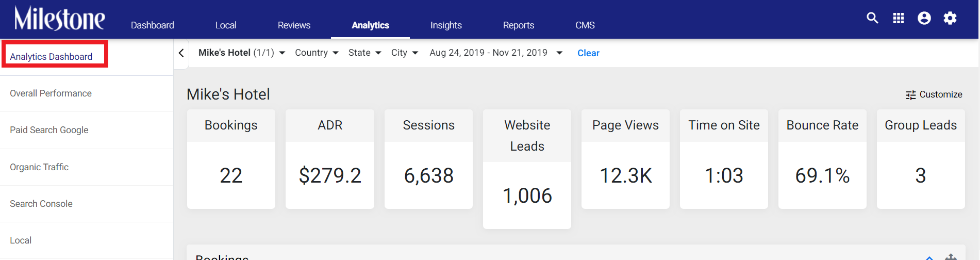Select the Analytics tab
980x260 pixels.
point(370,25)
